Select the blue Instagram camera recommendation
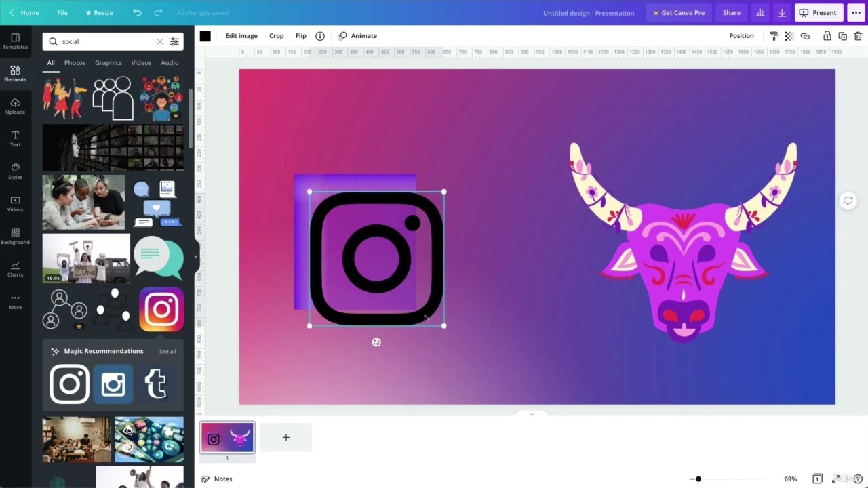This screenshot has height=488, width=868. [x=113, y=384]
